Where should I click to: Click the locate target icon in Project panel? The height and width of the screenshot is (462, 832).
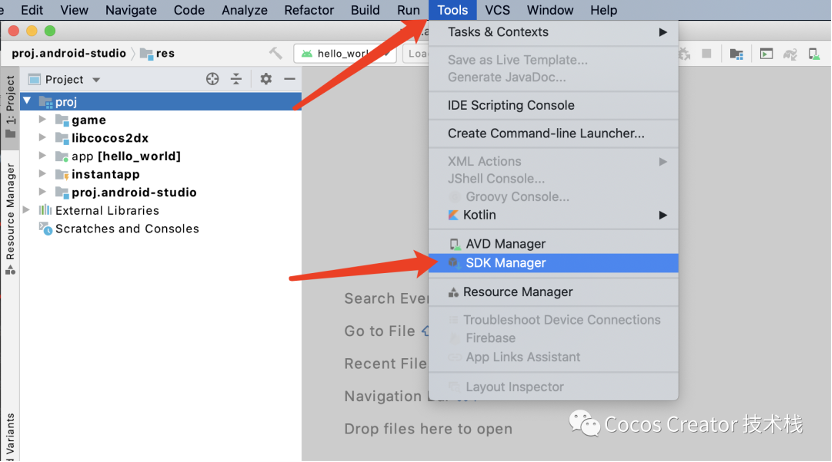click(212, 79)
